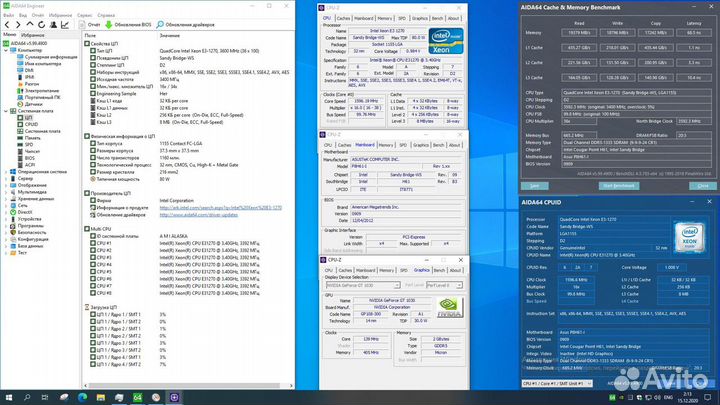720x405 pixels.
Task: Refresh the AIDA64 page with reload icon
Action: (x=41, y=25)
